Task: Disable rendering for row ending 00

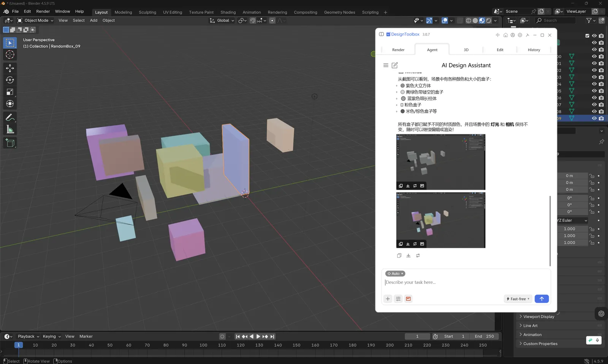Action: tap(601, 57)
